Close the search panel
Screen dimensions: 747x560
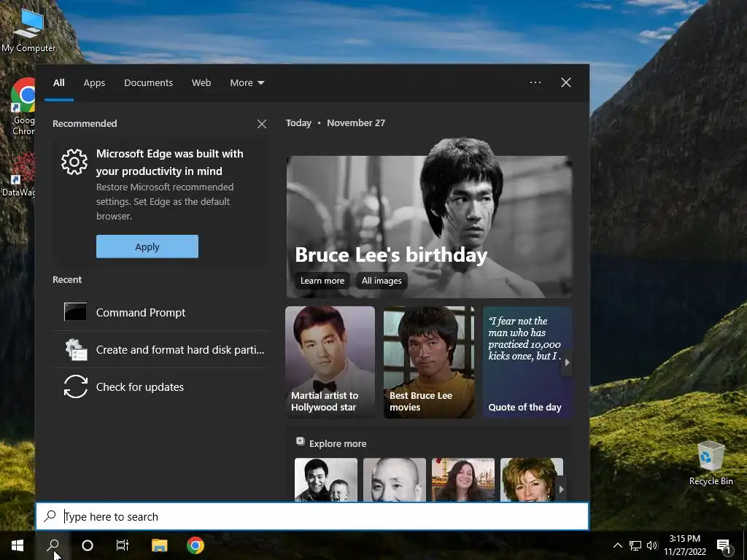coord(565,82)
